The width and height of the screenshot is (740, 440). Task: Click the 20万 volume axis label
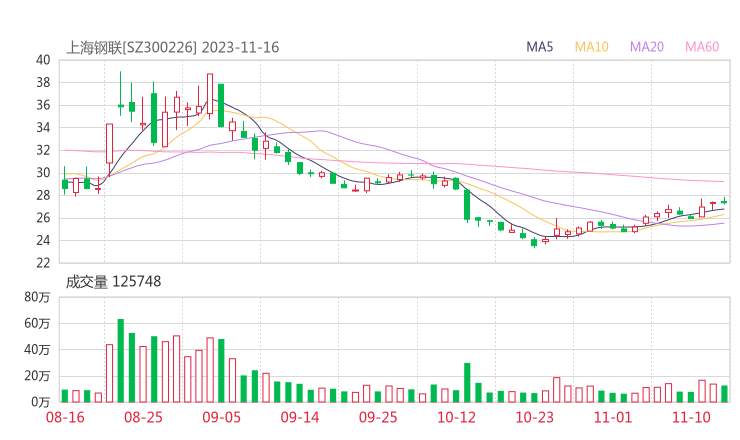click(37, 376)
